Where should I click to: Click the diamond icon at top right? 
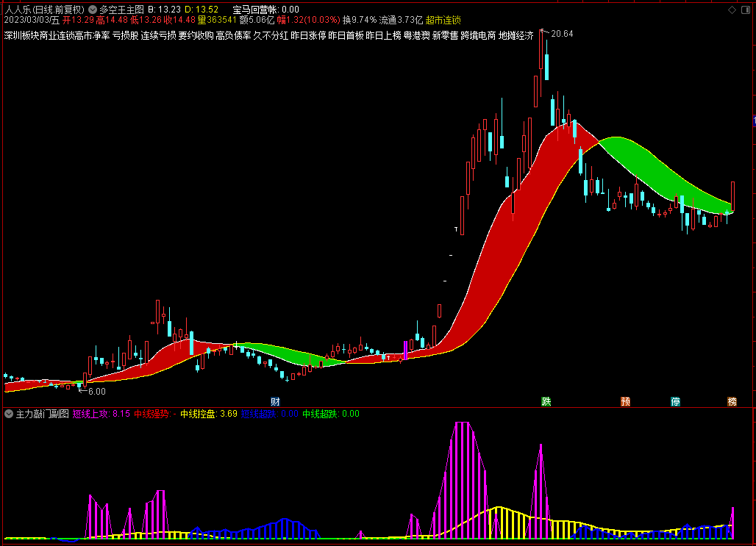click(x=732, y=10)
